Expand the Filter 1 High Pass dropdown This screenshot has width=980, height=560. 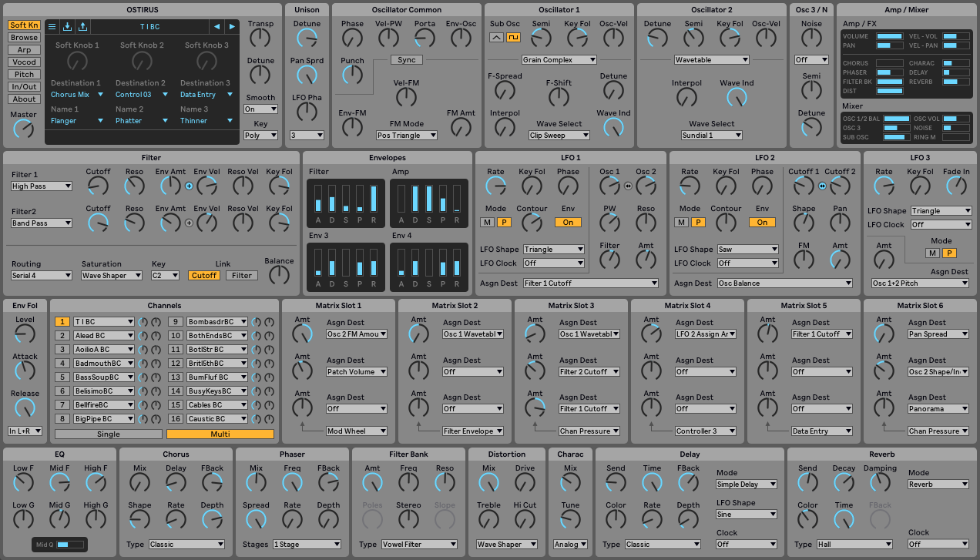coord(42,186)
